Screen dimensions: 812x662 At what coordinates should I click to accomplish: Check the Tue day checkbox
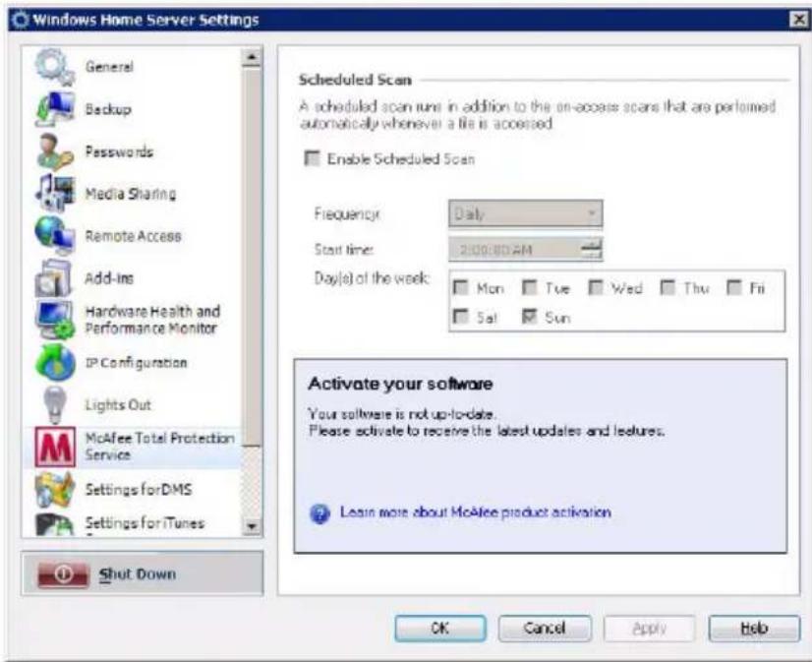click(529, 287)
